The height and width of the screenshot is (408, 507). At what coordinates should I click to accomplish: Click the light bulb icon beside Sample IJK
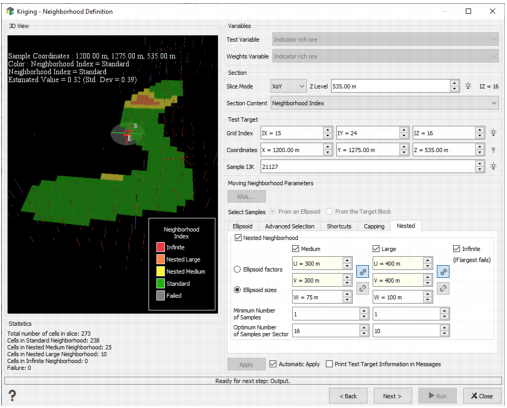coord(493,167)
